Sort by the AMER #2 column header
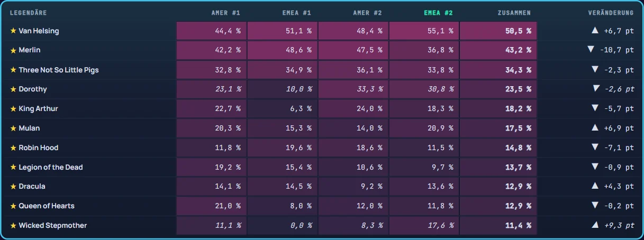 tap(367, 13)
